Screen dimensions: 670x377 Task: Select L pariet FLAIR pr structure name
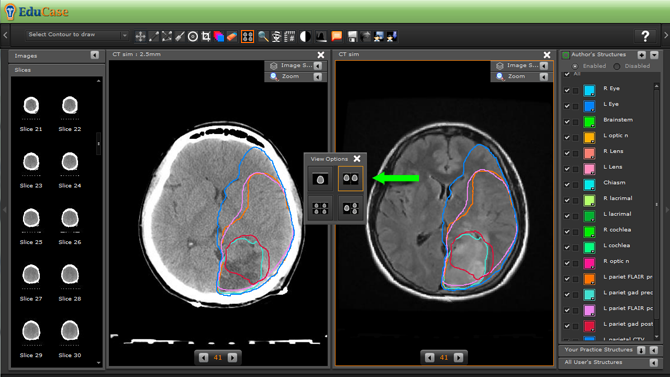coord(628,277)
